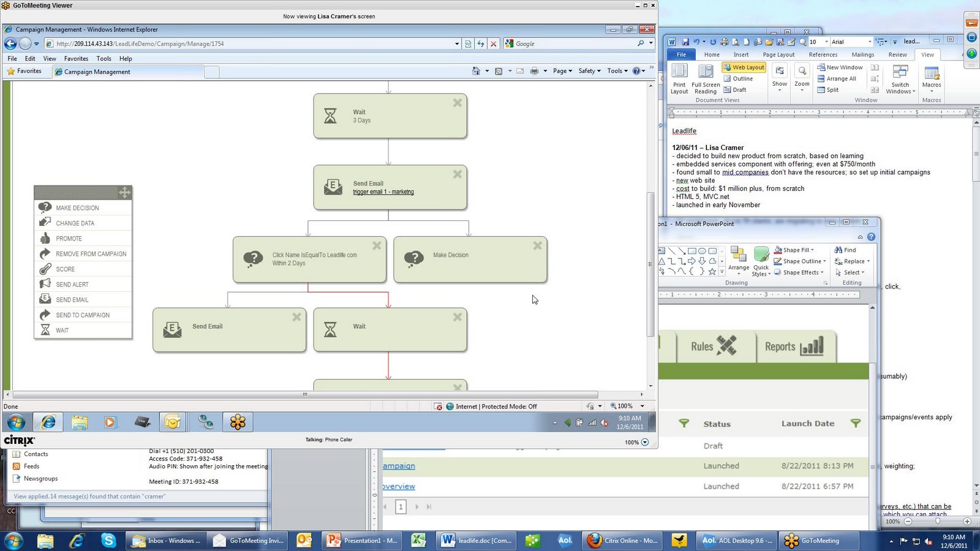Expand the IE address bar history dropdown
This screenshot has height=551, width=980.
457,43
